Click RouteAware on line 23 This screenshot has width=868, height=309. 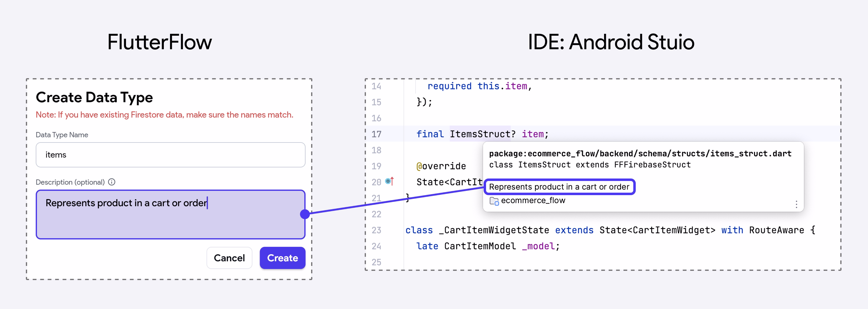point(776,230)
